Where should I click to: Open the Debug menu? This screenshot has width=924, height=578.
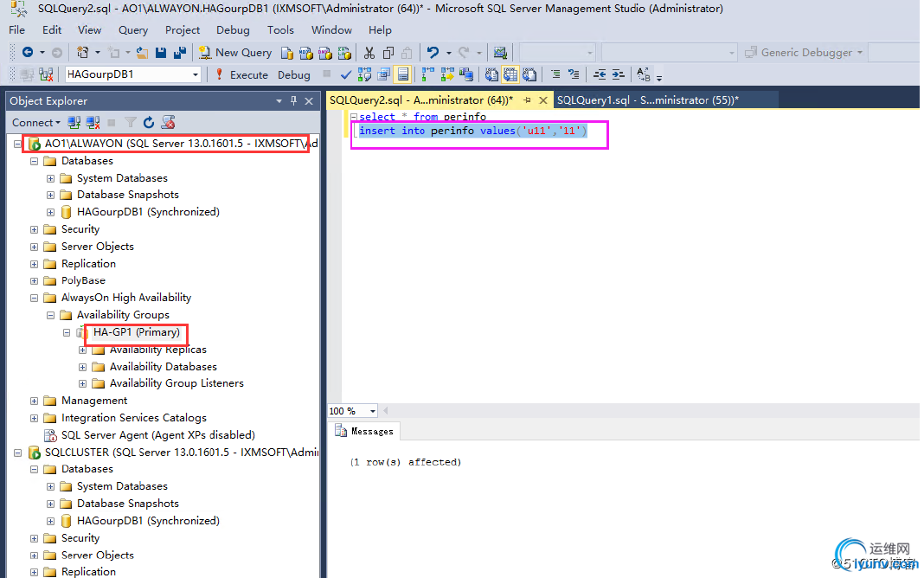click(233, 30)
